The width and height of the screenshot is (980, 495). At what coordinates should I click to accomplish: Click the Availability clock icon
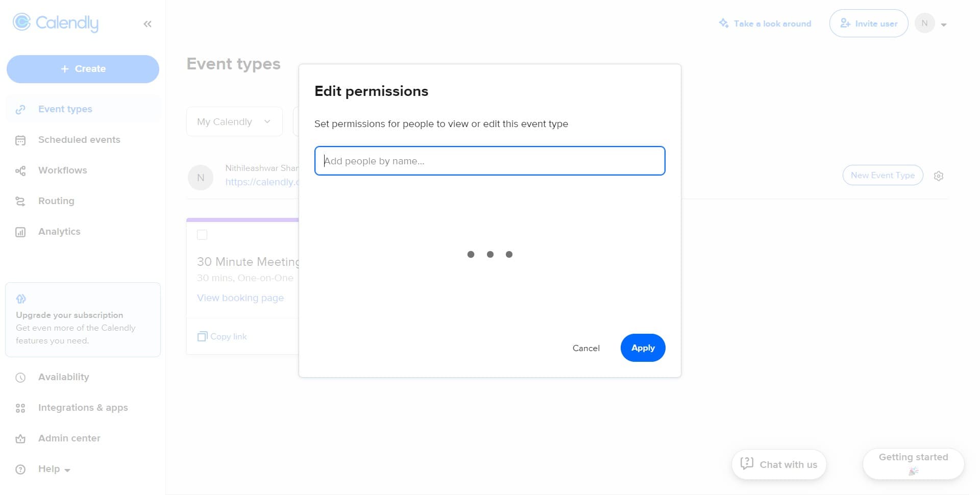(20, 377)
